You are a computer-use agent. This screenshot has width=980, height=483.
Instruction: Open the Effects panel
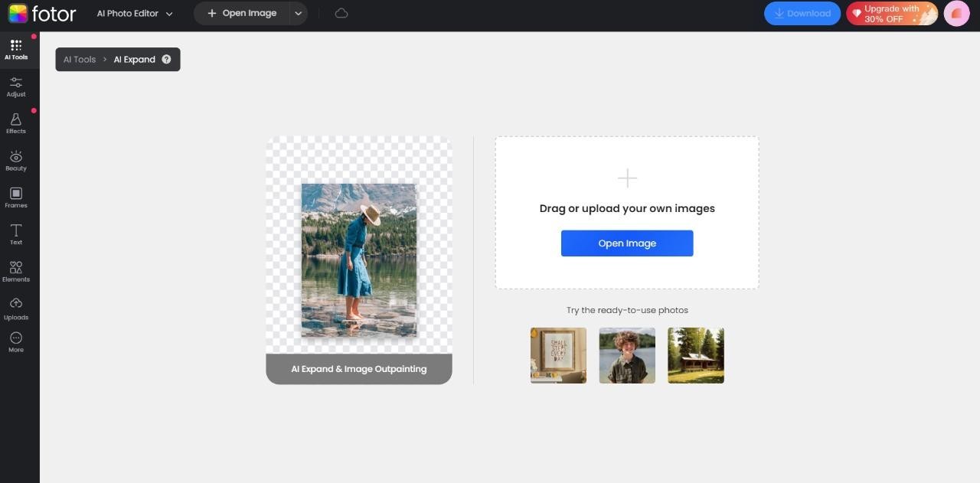(x=15, y=123)
